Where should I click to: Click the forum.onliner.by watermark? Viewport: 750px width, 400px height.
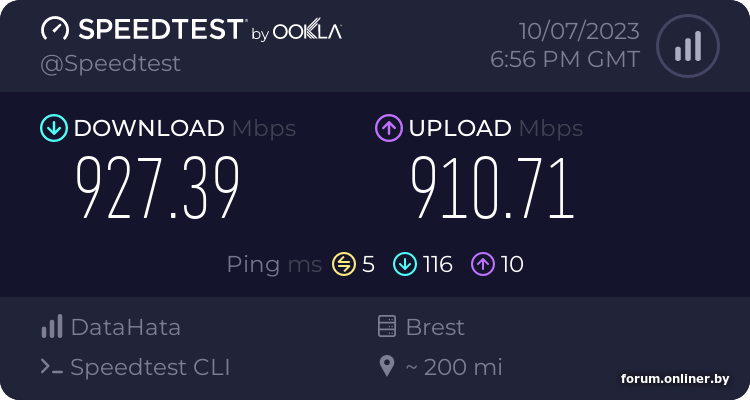point(674,378)
